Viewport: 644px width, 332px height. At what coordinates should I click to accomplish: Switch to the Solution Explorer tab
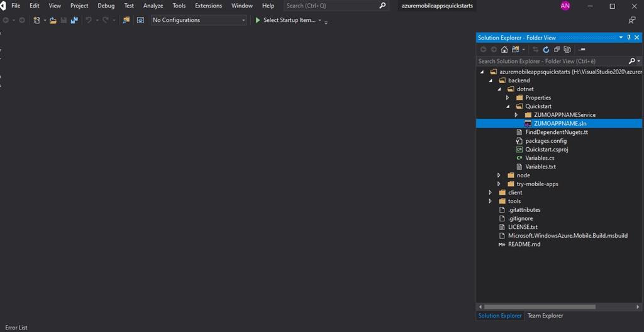[x=500, y=316]
